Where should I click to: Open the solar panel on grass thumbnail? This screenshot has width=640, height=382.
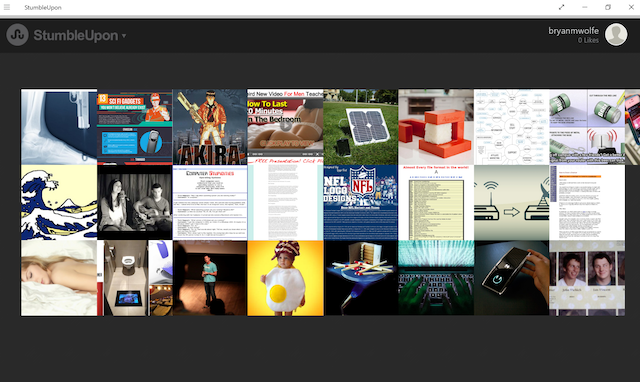tap(360, 127)
